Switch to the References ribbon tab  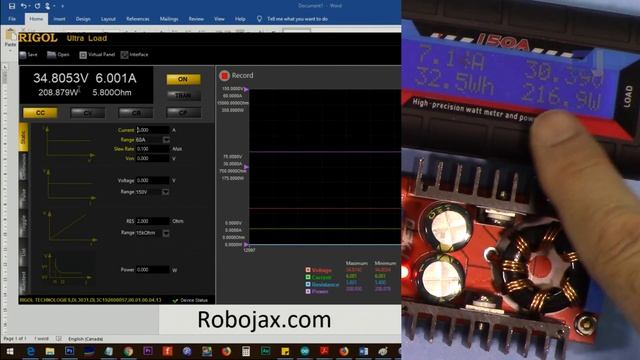[138, 19]
